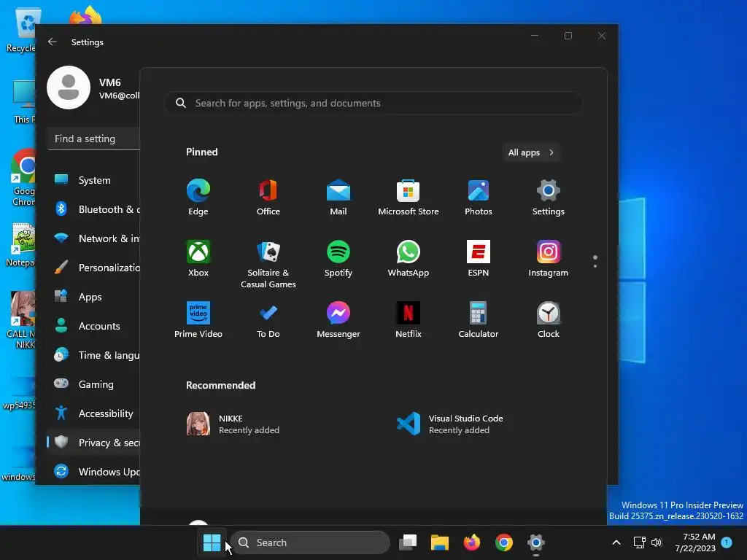Click All apps button
This screenshot has height=560, width=747.
point(531,152)
